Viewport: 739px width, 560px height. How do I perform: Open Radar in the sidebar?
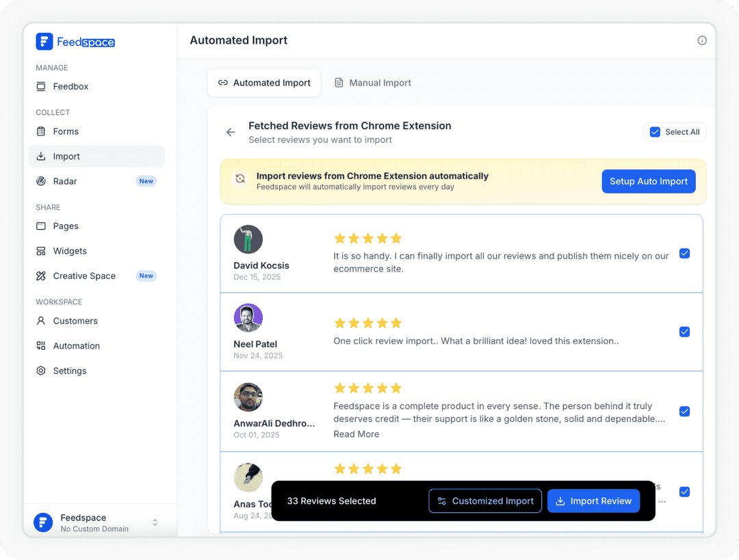pos(96,181)
